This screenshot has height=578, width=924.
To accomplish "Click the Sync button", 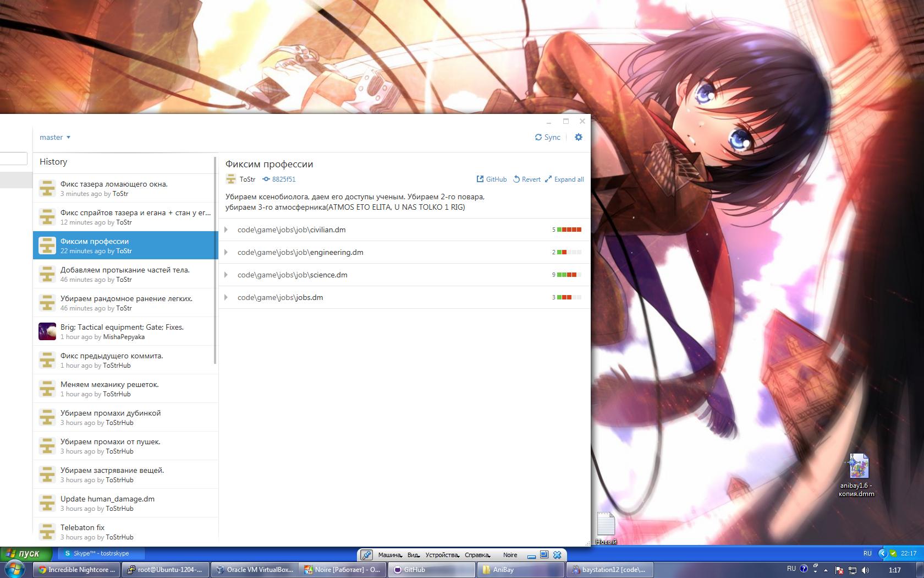I will (x=548, y=137).
